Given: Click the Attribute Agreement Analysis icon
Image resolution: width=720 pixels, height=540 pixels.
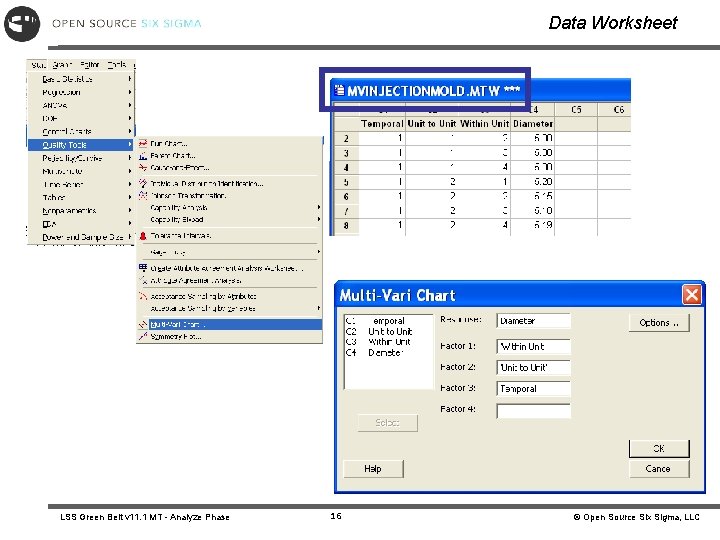Looking at the screenshot, I should (143, 280).
